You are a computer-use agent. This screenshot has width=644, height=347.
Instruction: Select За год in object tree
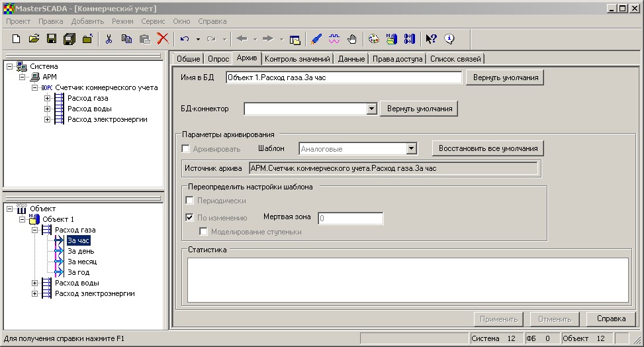tap(79, 272)
